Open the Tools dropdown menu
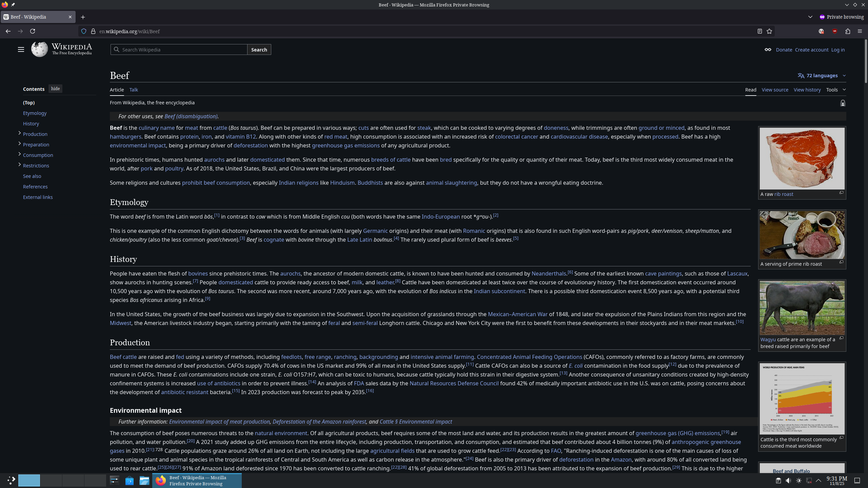Screen dimensions: 868x488 coord(836,90)
